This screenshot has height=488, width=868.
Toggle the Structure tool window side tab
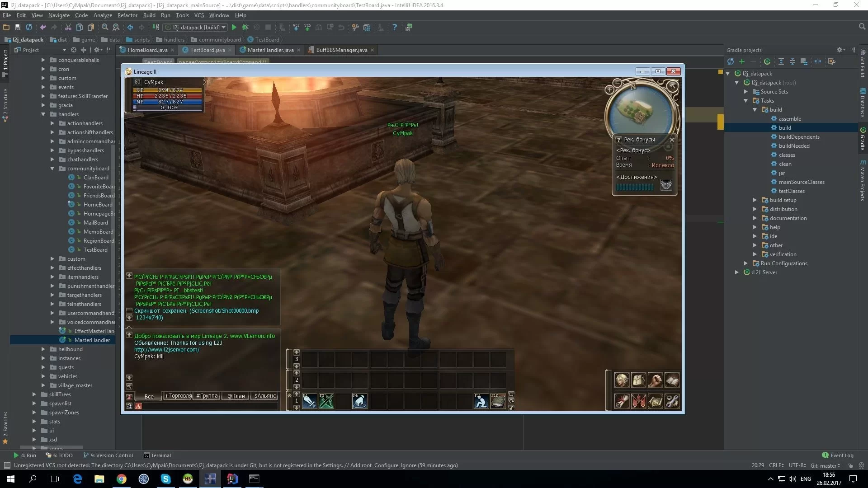5,105
